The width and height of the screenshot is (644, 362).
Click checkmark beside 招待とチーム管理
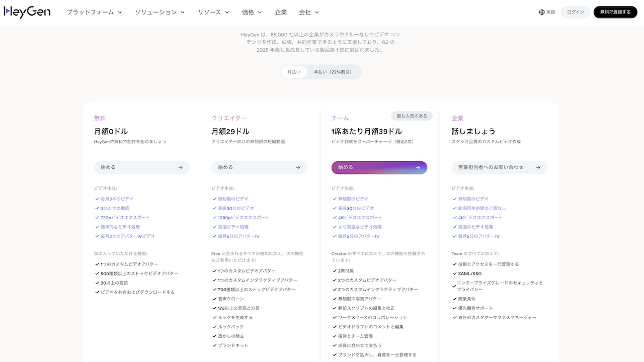335,336
